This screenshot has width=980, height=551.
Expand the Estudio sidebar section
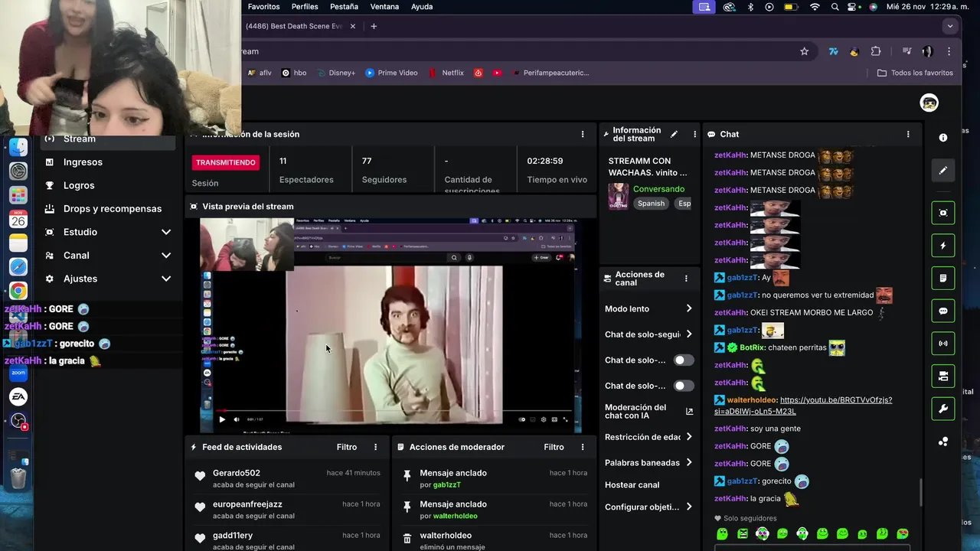[x=166, y=232]
